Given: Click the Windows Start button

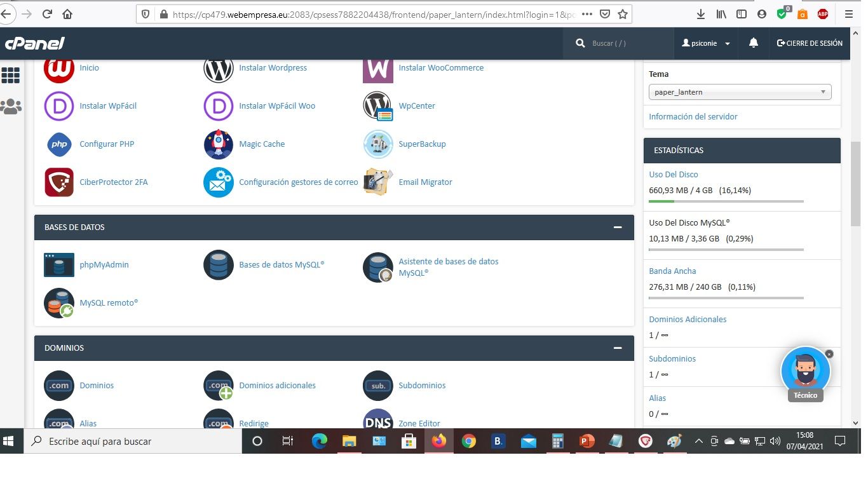Looking at the screenshot, I should 9,441.
